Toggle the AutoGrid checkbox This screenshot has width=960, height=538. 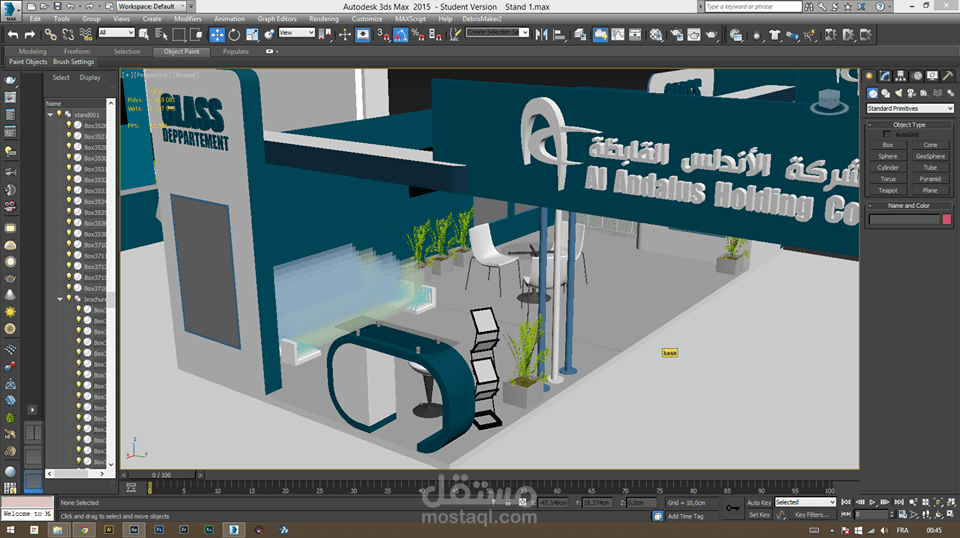pos(887,134)
